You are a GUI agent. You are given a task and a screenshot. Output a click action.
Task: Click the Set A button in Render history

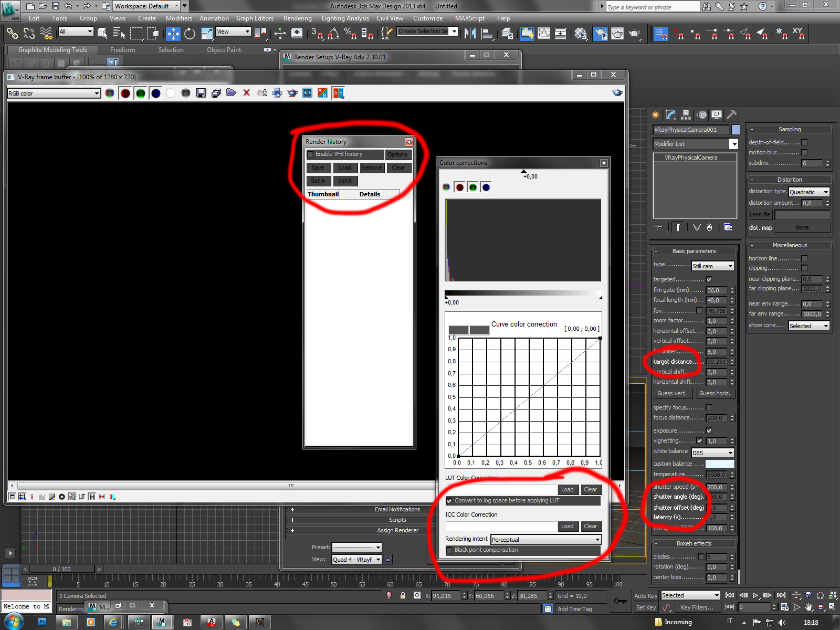pos(318,181)
